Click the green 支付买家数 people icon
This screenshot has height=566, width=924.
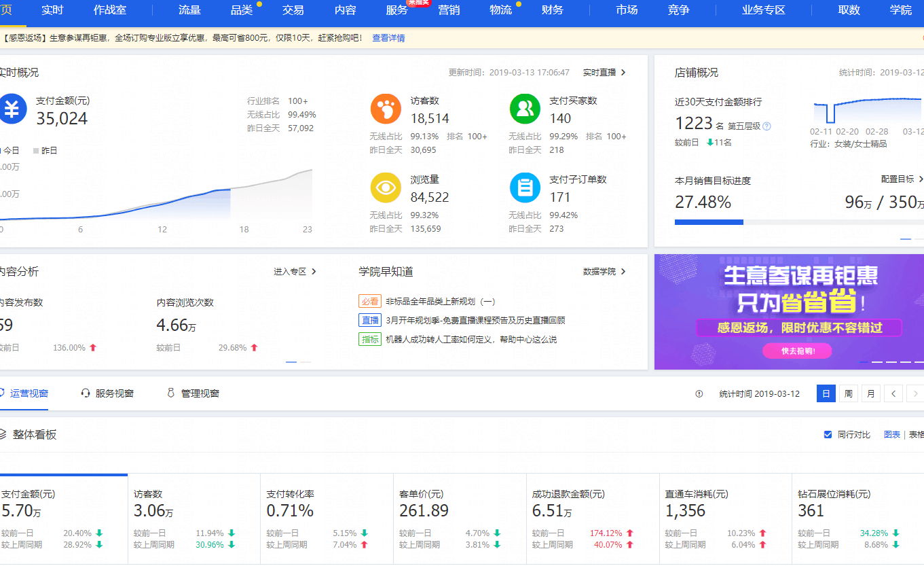[x=524, y=109]
